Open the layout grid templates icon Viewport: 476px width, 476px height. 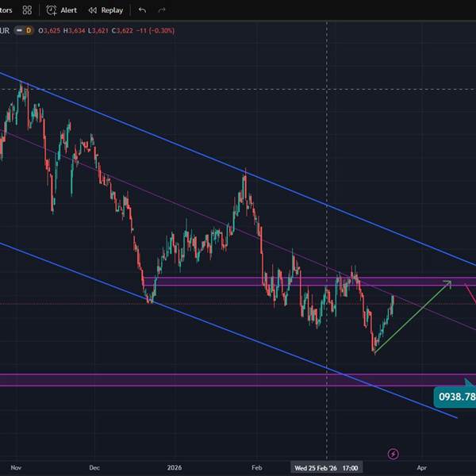tap(27, 10)
